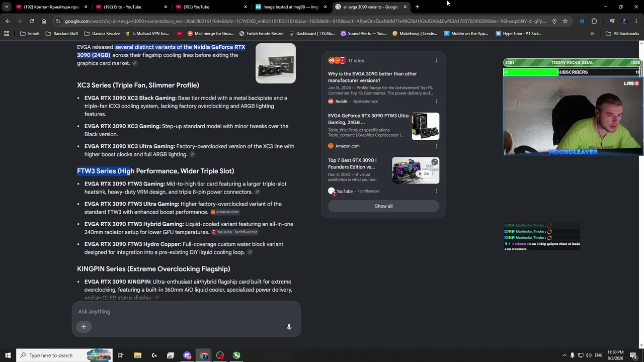
Task: Open the tab search dropdown arrow
Action: click(x=7, y=7)
